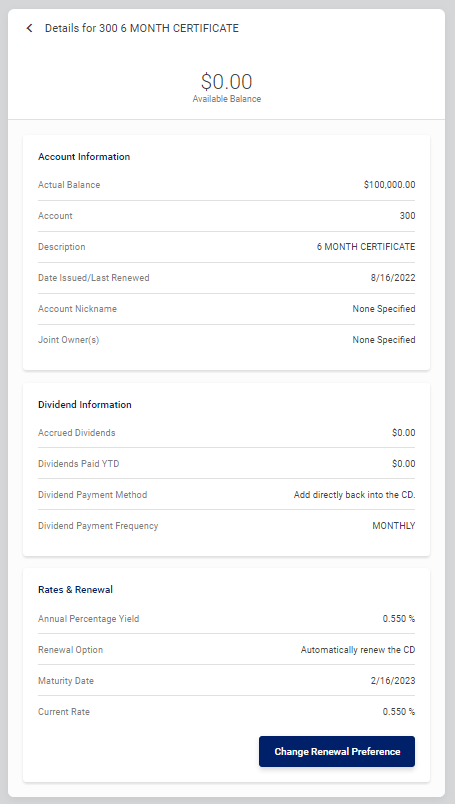Click the Maturity Date 2/16/2023 value
Image resolution: width=455 pixels, height=804 pixels.
click(393, 681)
